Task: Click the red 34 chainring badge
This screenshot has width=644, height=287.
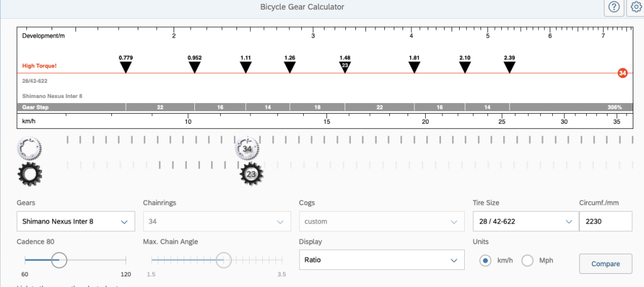Action: [x=622, y=73]
